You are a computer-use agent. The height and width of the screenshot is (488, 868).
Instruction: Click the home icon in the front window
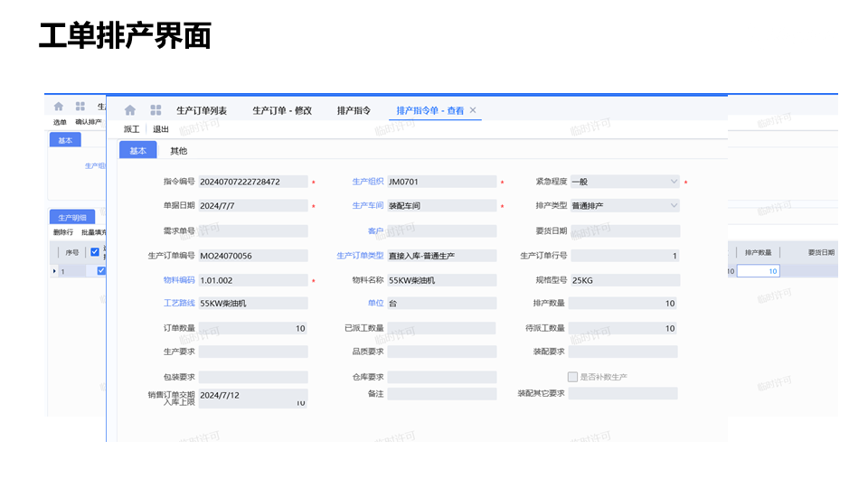point(130,110)
